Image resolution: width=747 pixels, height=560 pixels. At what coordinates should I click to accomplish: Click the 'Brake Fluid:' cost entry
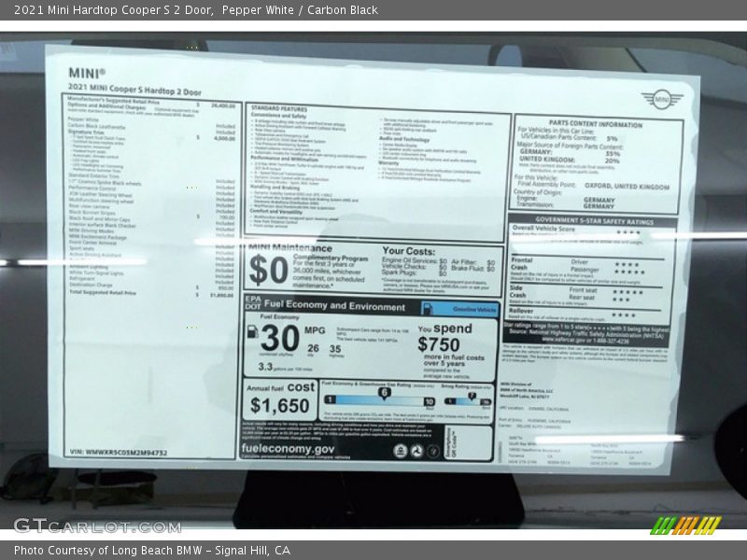tap(472, 269)
